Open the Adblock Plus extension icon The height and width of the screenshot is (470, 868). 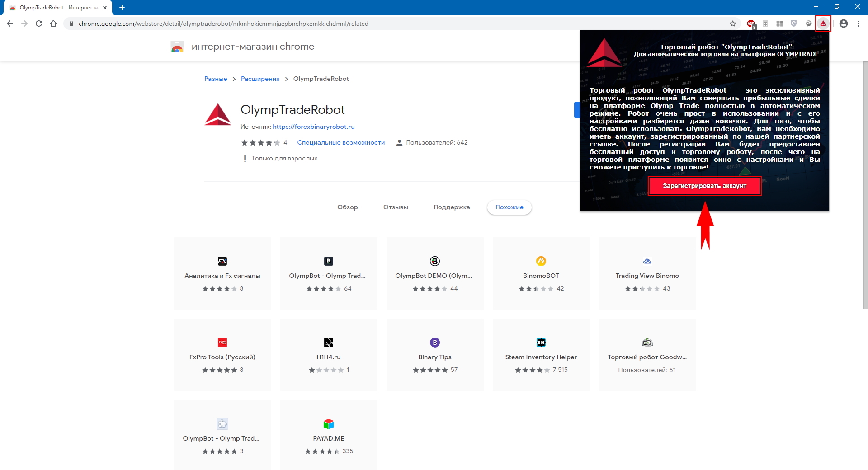751,23
